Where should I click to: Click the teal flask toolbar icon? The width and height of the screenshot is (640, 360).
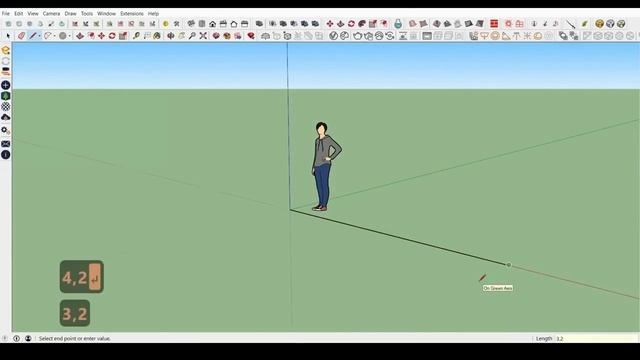click(x=398, y=24)
